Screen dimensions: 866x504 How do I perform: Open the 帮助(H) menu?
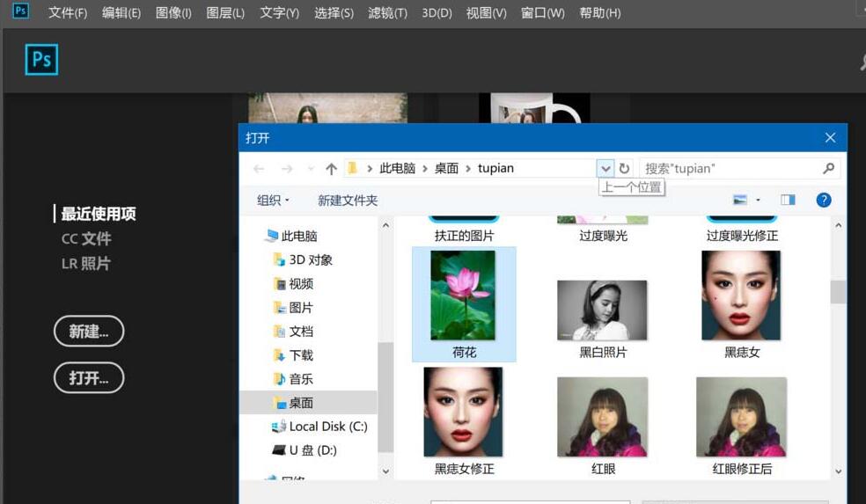[600, 12]
